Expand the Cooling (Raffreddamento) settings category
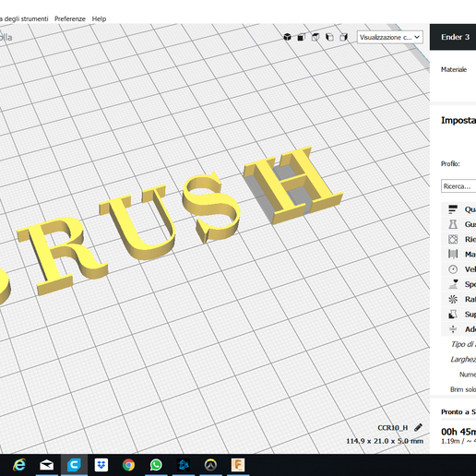Image resolution: width=476 pixels, height=476 pixels. click(x=458, y=299)
